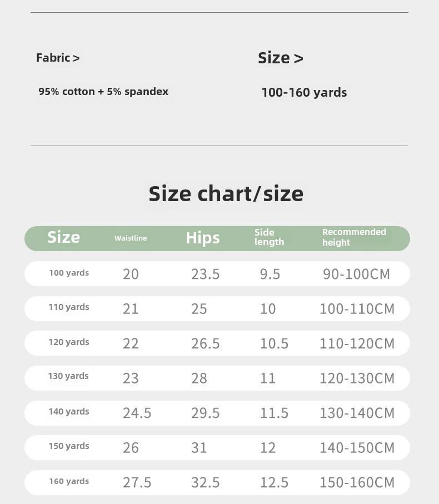Click the Hips column header
The width and height of the screenshot is (439, 504).
click(203, 238)
